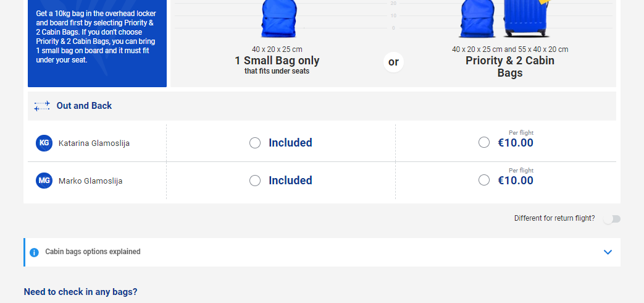Toggle Different for return flight switch
This screenshot has height=303, width=644.
point(611,219)
